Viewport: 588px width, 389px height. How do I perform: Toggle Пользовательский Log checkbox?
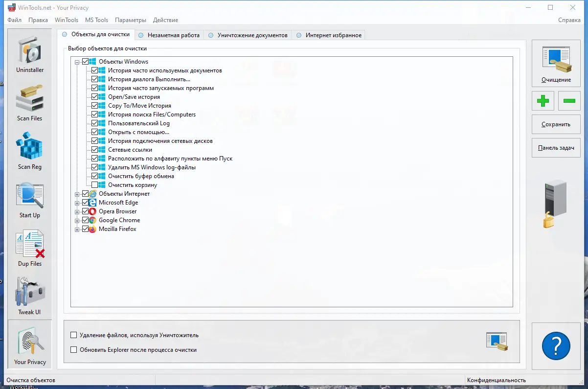95,123
